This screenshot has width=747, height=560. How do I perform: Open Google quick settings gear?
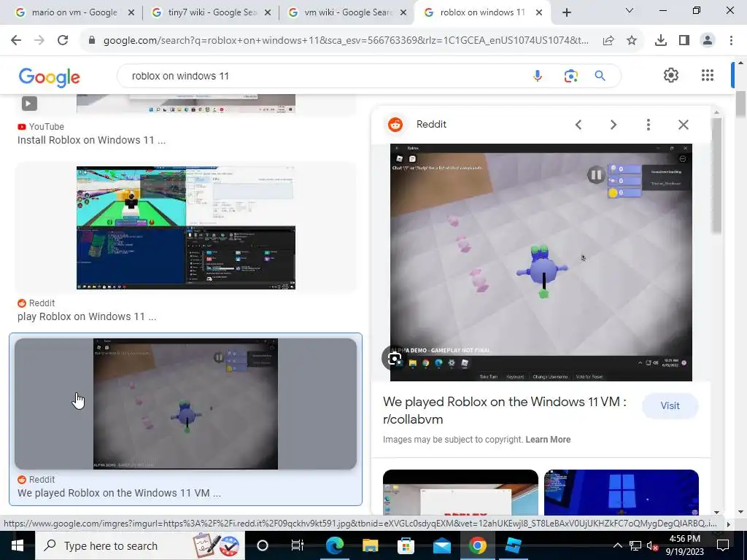(x=671, y=75)
